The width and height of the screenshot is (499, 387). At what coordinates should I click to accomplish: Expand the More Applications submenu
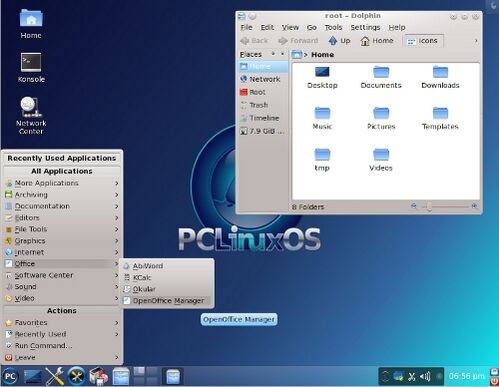(x=62, y=183)
